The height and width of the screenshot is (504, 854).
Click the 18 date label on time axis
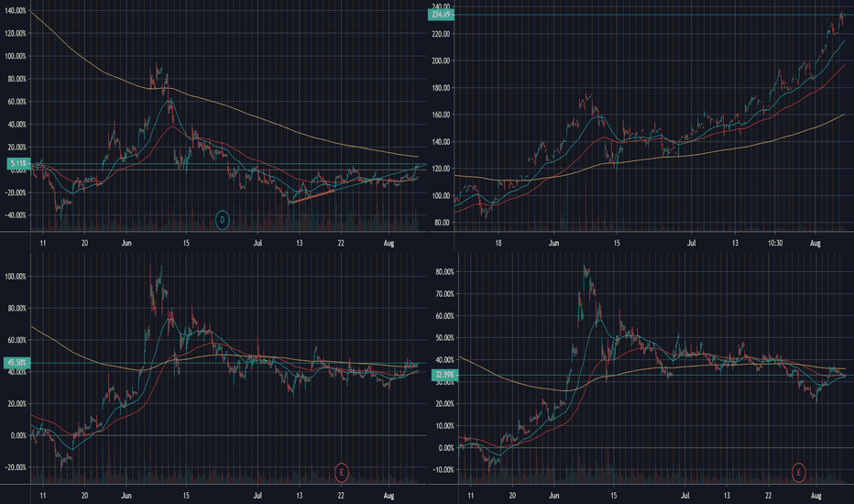pos(498,243)
